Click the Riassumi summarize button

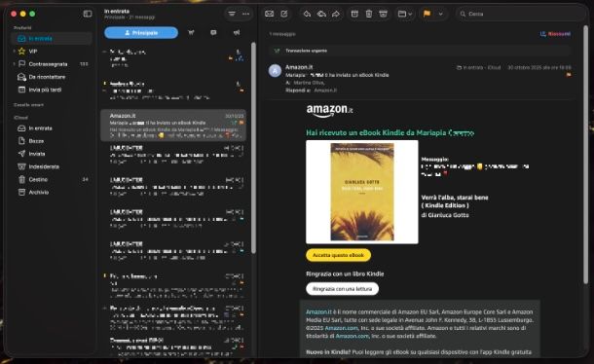click(555, 34)
